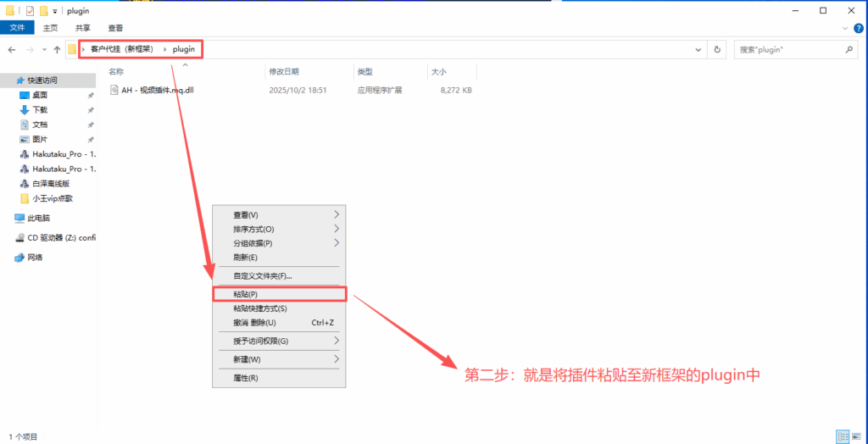Click the magnifier icon in search box
This screenshot has height=444, width=868.
point(849,49)
